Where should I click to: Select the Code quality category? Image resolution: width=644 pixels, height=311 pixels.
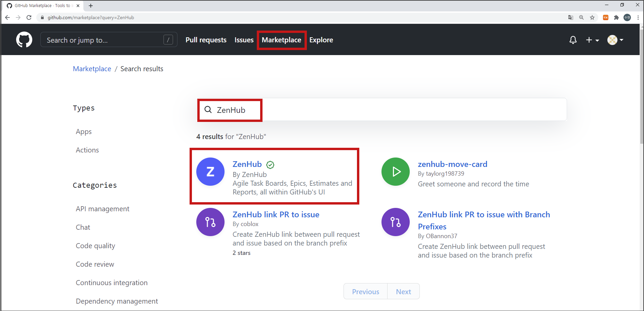95,246
